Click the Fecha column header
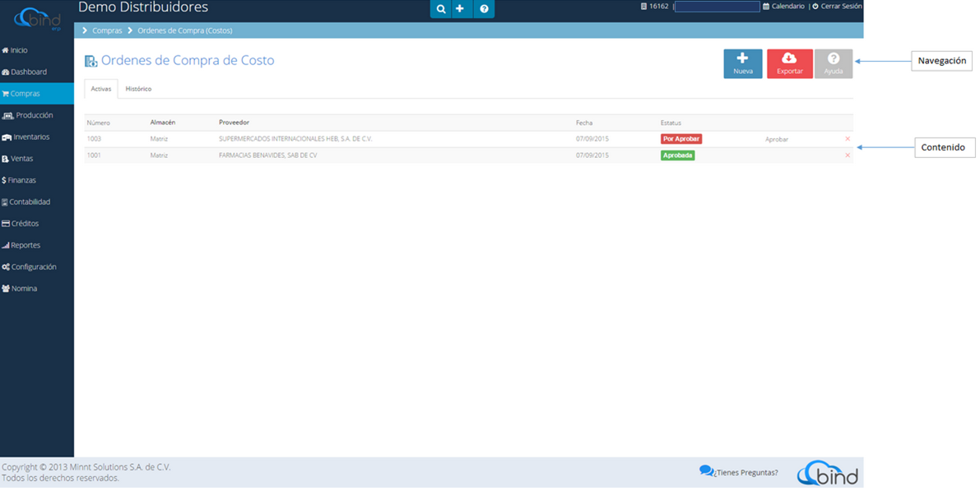Image resolution: width=980 pixels, height=491 pixels. click(x=584, y=123)
